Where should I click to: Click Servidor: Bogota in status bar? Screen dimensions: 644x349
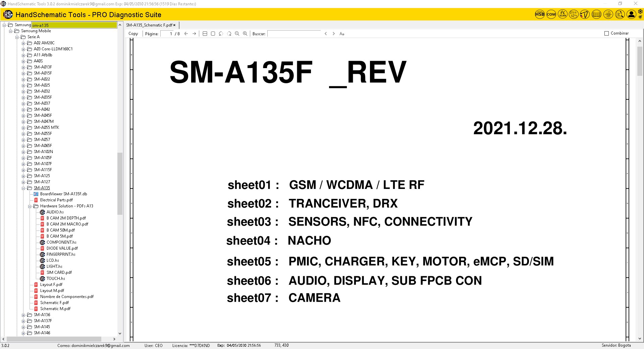[616, 345]
